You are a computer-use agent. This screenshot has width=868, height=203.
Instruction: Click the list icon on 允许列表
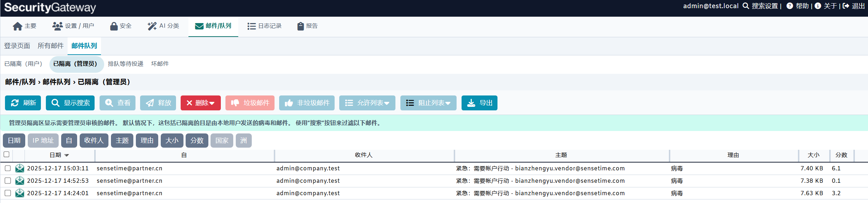tap(349, 103)
